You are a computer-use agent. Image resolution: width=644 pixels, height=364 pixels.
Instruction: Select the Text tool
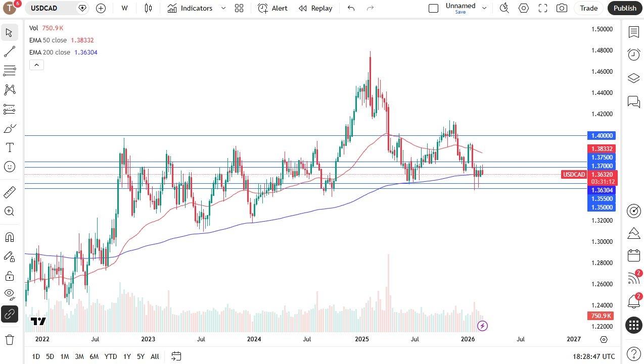9,147
